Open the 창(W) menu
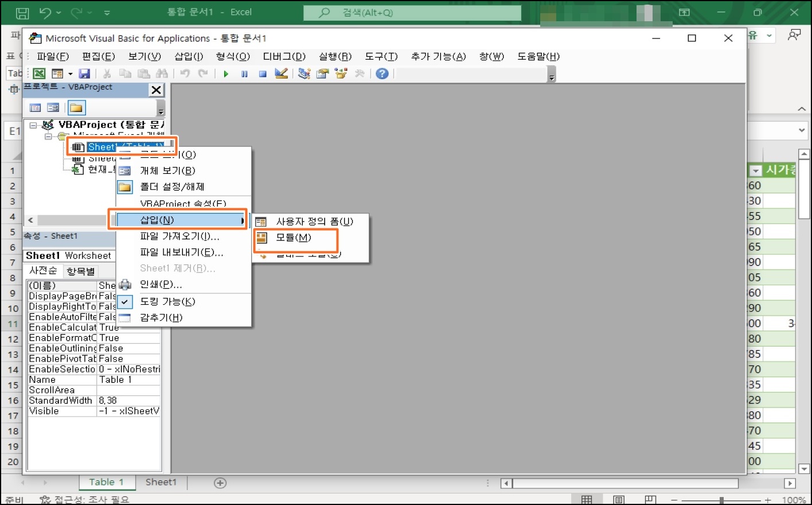Image resolution: width=812 pixels, height=505 pixels. [491, 56]
